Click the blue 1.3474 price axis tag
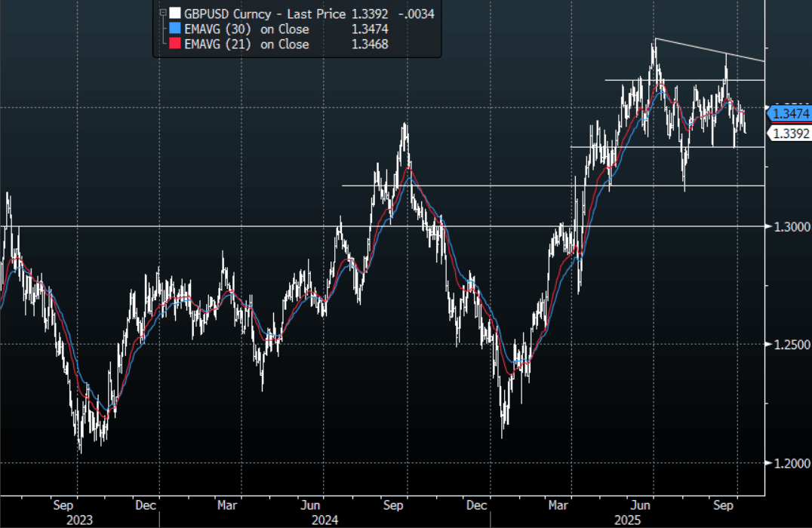This screenshot has width=812, height=528. [x=789, y=114]
